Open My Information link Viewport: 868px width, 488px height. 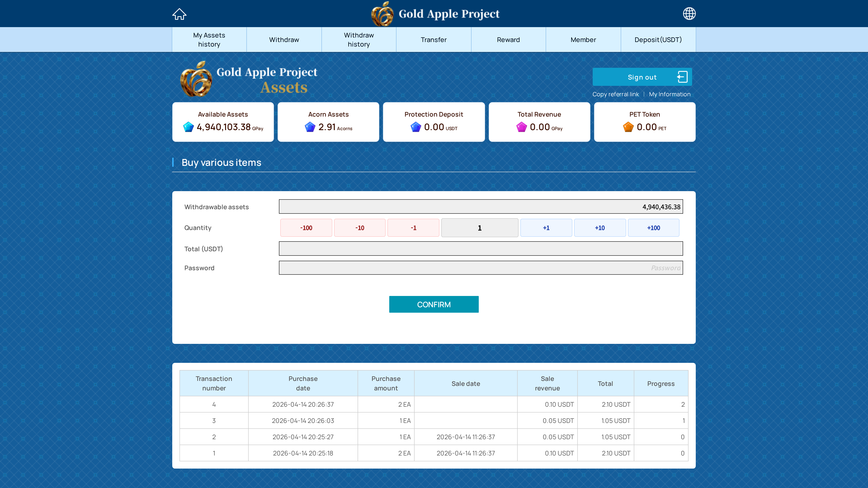[670, 94]
